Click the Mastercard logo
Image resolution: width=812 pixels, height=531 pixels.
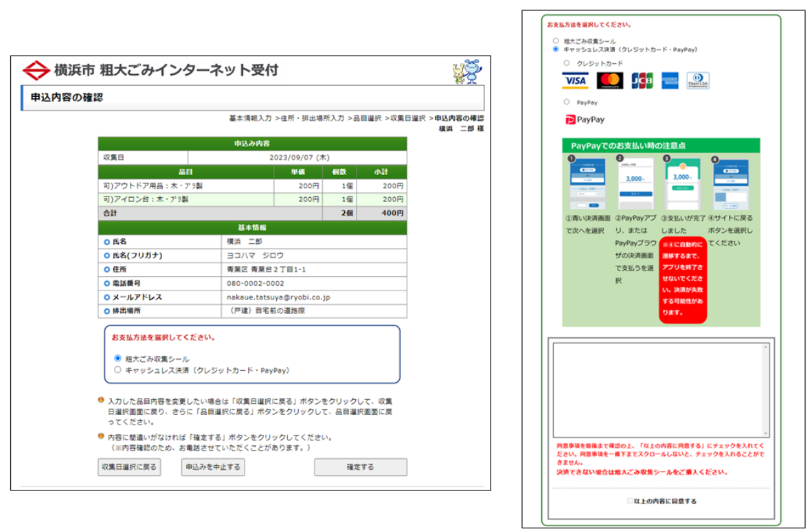(x=609, y=81)
